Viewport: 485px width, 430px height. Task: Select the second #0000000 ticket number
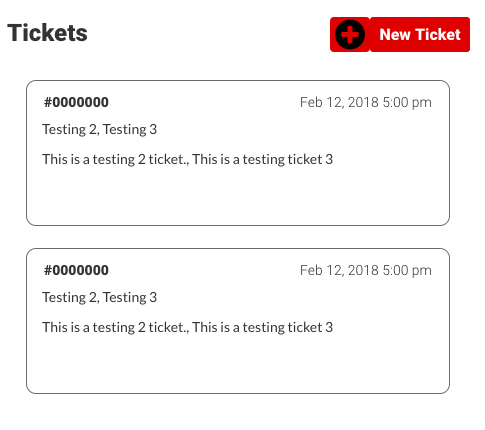tap(76, 270)
